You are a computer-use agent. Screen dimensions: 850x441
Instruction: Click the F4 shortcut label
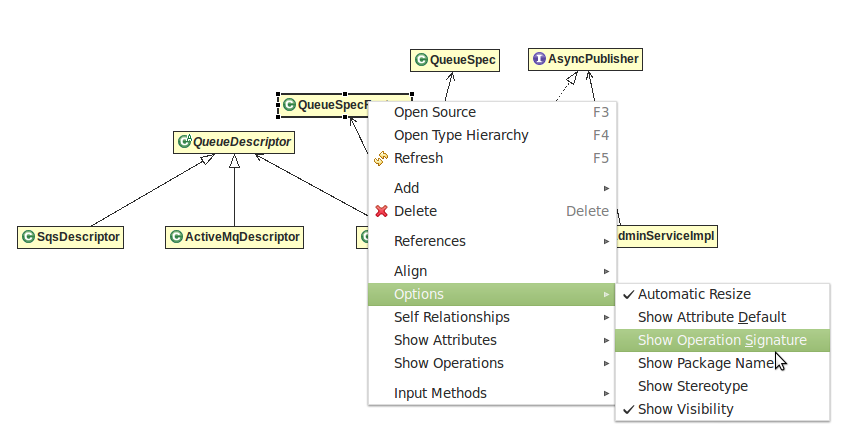[x=601, y=135]
